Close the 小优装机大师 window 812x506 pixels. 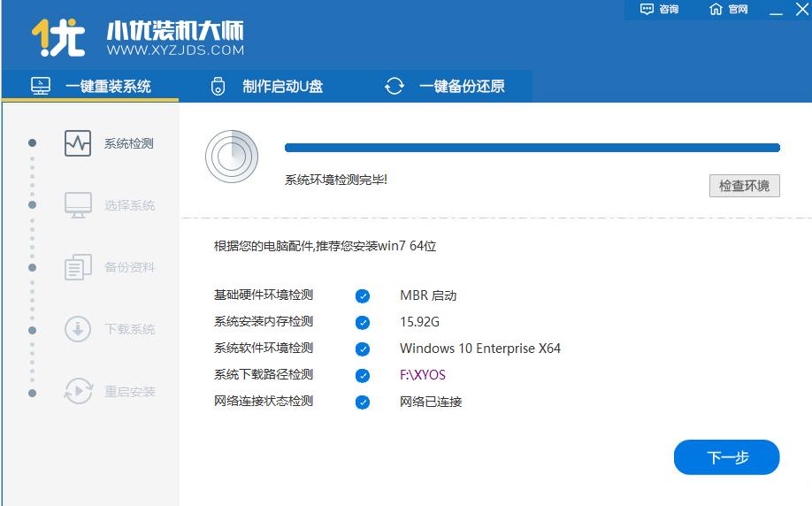[x=801, y=9]
